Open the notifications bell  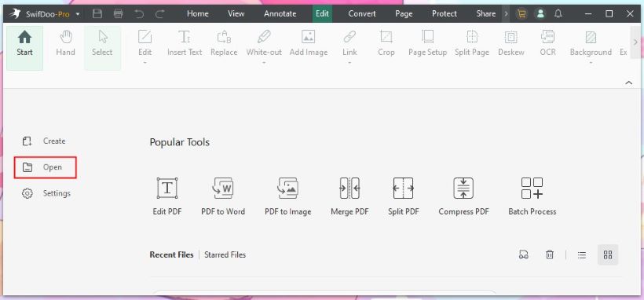click(x=558, y=13)
